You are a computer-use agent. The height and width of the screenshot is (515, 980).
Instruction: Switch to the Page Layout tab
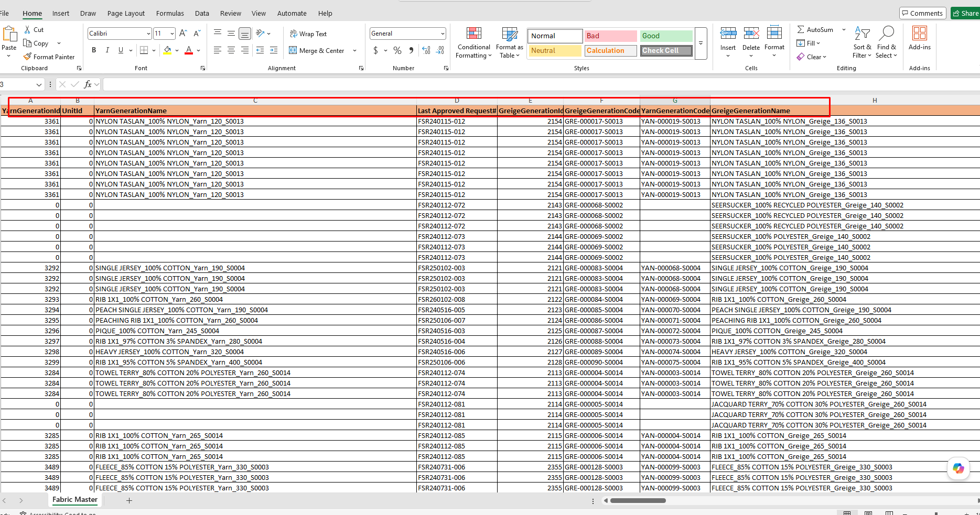(126, 13)
